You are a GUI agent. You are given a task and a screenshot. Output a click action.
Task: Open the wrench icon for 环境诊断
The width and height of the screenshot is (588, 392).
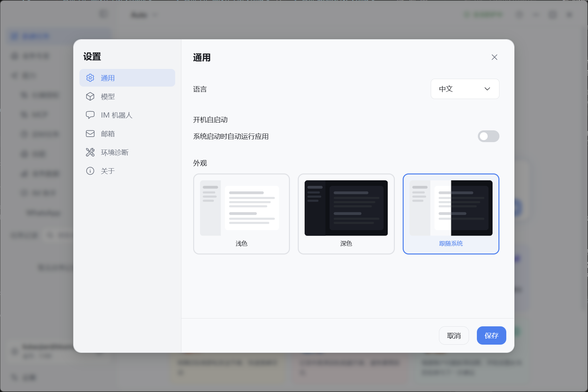click(x=90, y=152)
